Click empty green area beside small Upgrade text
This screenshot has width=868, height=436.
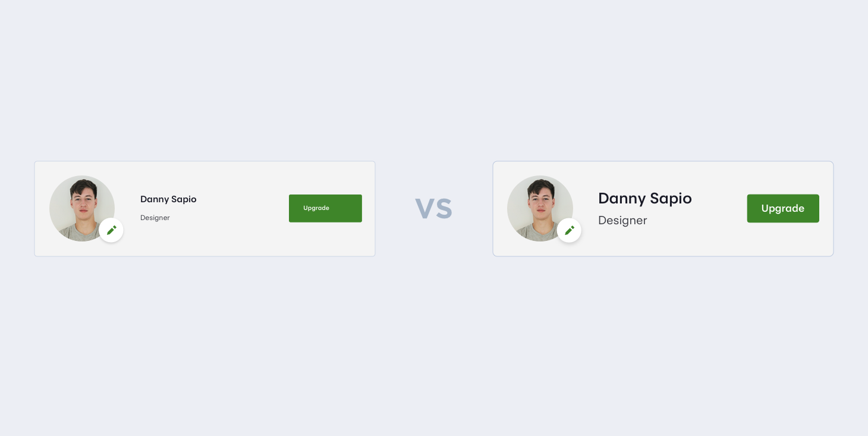pyautogui.click(x=346, y=208)
